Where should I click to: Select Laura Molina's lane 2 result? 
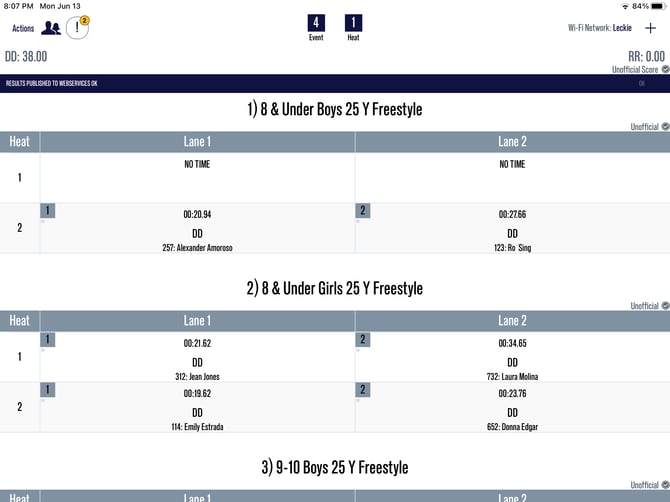[512, 358]
